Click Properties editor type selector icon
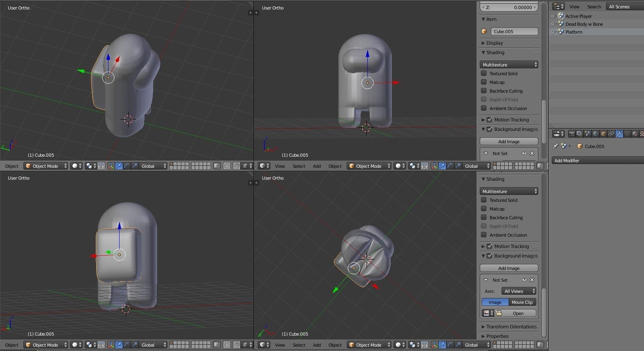644x351 pixels. pos(559,134)
